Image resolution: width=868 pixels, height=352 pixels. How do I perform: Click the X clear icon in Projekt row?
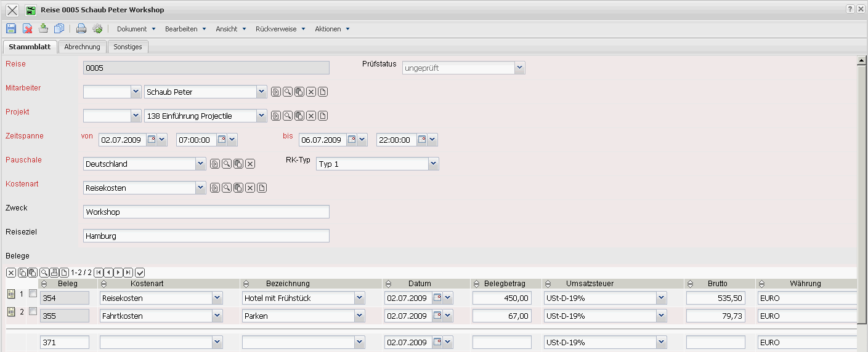coord(311,116)
